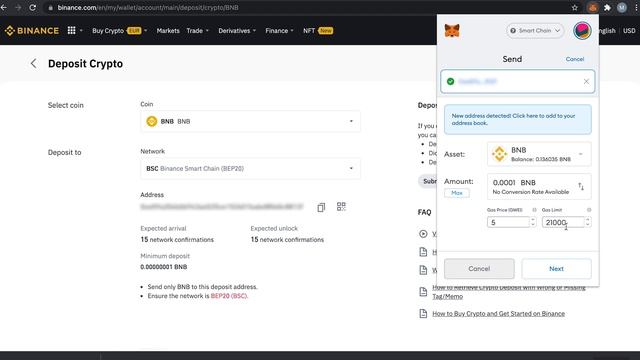Go back with the Deposit Crypto arrow

tap(33, 63)
